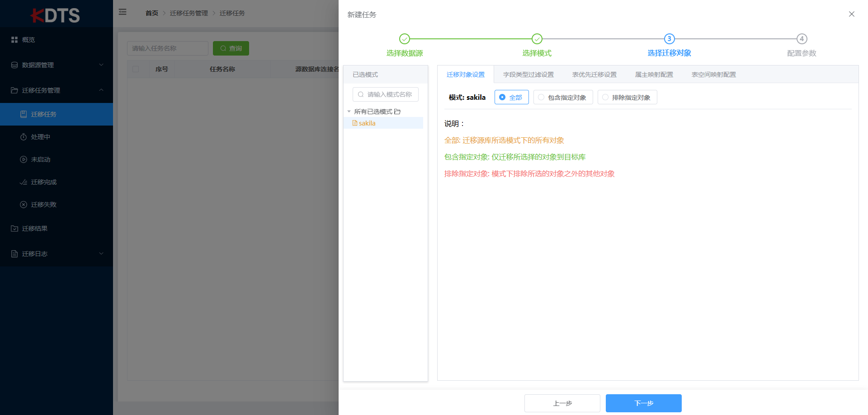This screenshot has width=868, height=415.
Task: Select the 包含指定对象 radio option
Action: click(563, 97)
